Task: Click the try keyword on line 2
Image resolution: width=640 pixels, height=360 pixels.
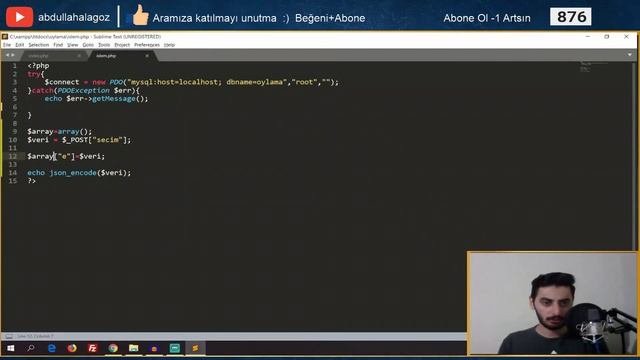Action: tap(33, 74)
